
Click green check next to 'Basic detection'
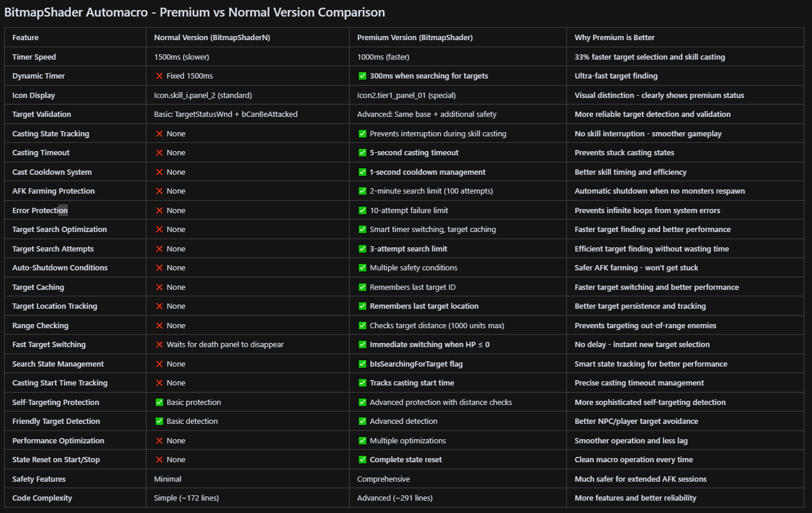(x=159, y=421)
